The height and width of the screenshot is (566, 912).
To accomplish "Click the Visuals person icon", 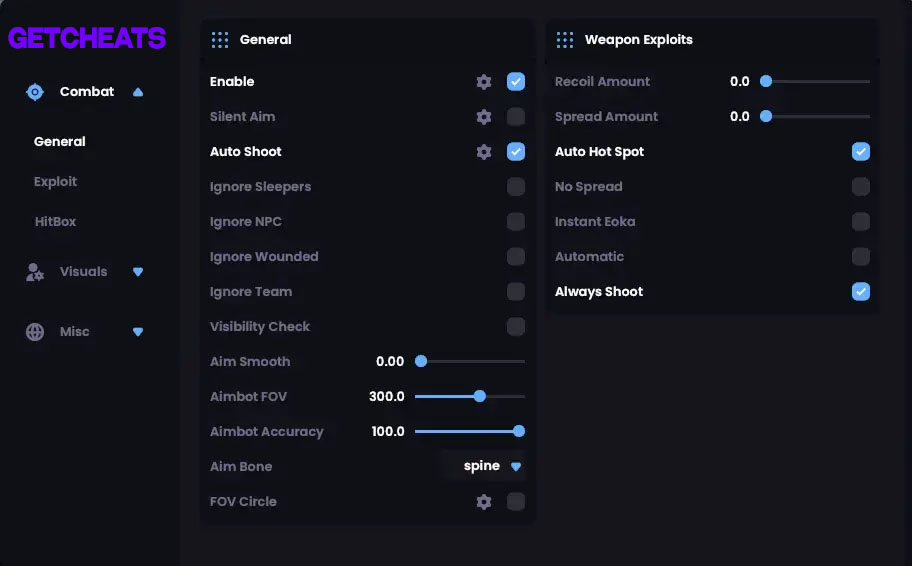I will click(x=35, y=272).
